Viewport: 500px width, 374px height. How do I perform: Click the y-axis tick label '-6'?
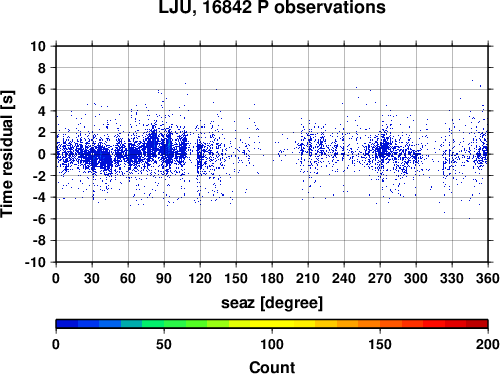click(39, 219)
